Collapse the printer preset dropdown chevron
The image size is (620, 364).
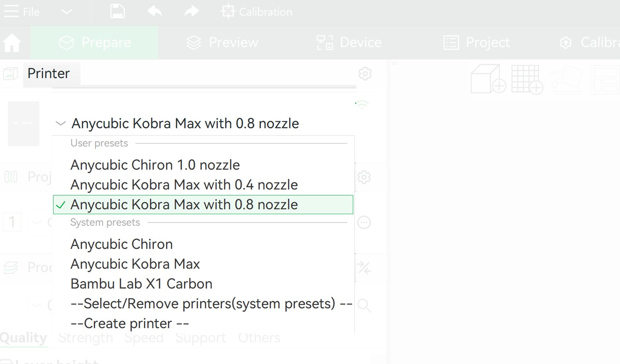tap(61, 124)
